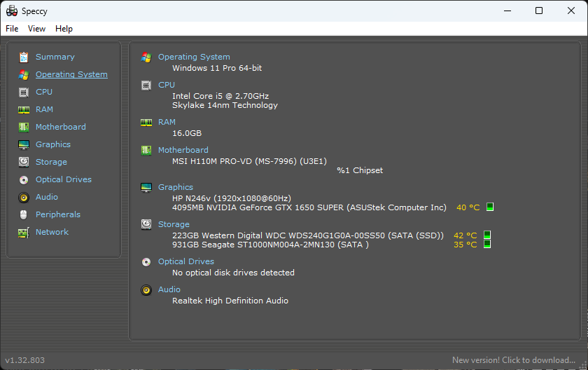Click the Seagate drive temperature indicator
This screenshot has height=370, width=588.
point(487,244)
